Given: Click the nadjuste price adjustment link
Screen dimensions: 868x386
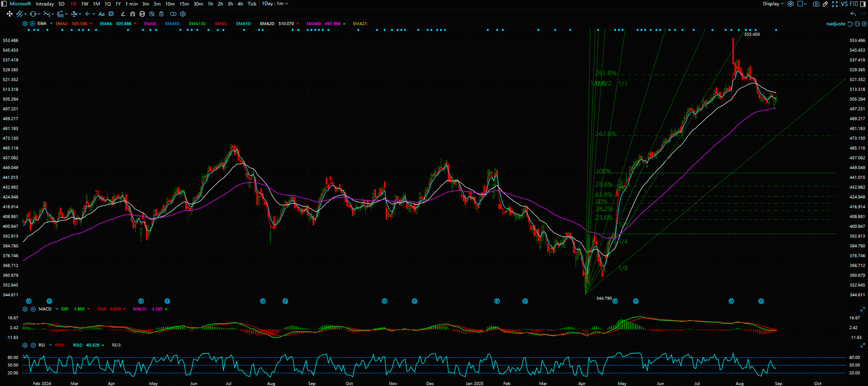Looking at the screenshot, I should pyautogui.click(x=835, y=24).
